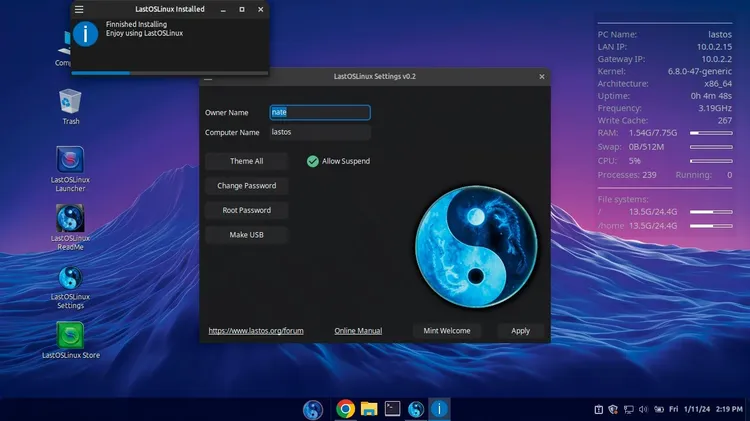This screenshot has height=421, width=750.
Task: Open the LastOSLinux start menu in taskbar
Action: pyautogui.click(x=313, y=410)
